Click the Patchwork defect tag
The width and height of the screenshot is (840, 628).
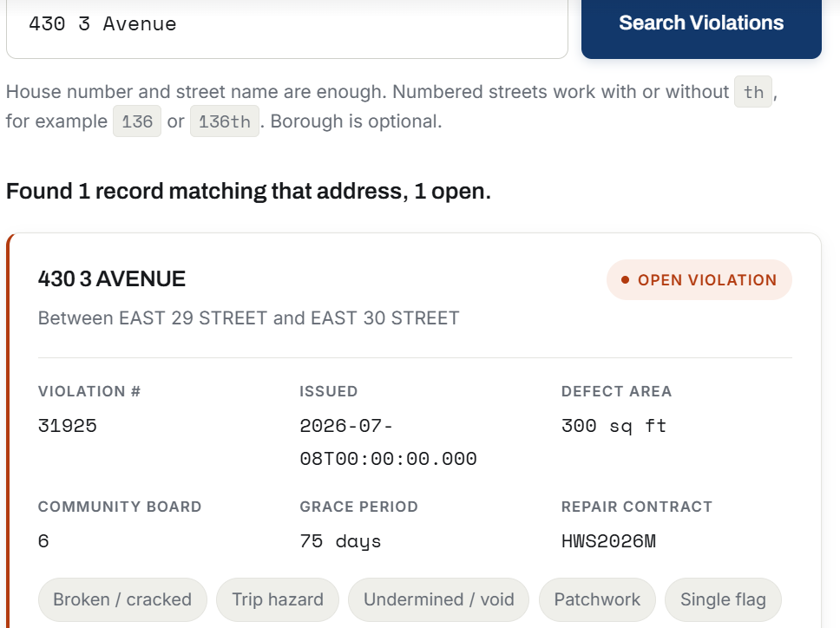point(597,599)
